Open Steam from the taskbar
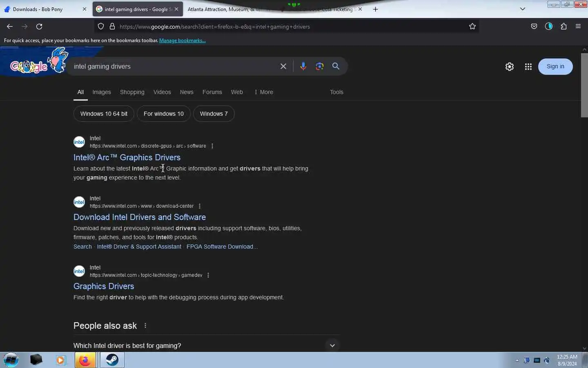The image size is (588, 368). point(112,360)
